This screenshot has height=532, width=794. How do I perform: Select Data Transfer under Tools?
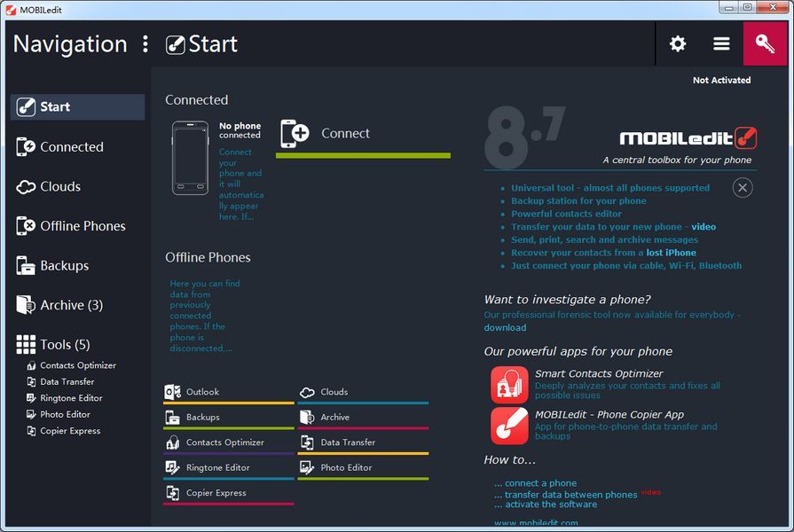point(60,381)
